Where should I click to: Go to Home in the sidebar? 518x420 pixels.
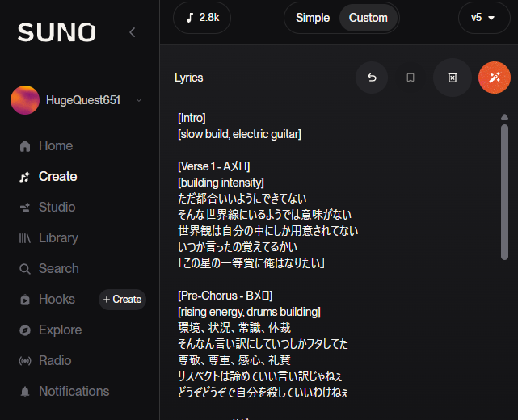(55, 146)
